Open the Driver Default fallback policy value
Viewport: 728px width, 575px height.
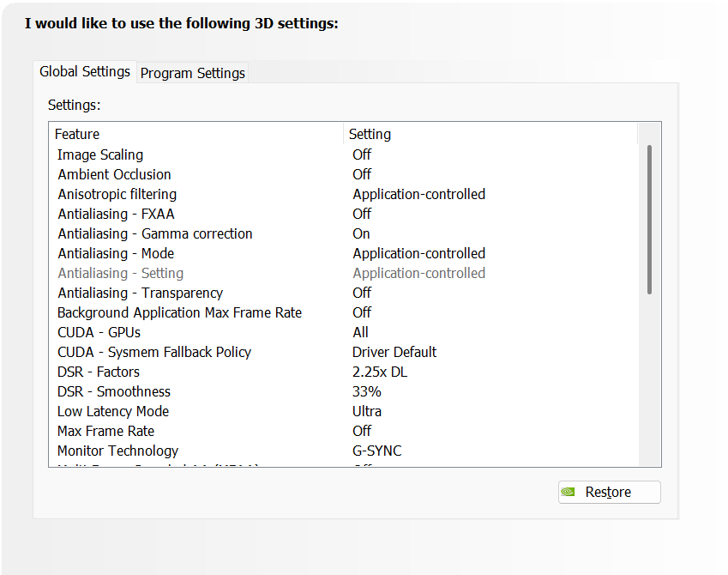tap(394, 353)
